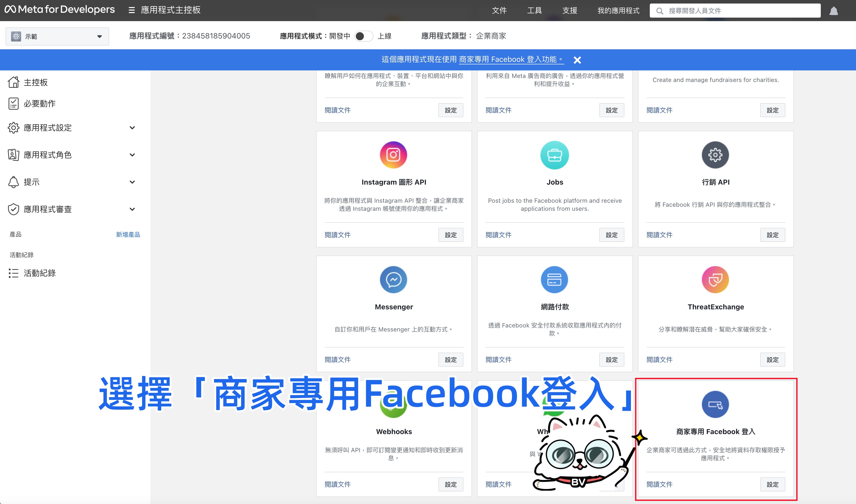Viewport: 856px width, 504px height.
Task: Click the 應用程式設定 gear icon
Action: click(14, 128)
